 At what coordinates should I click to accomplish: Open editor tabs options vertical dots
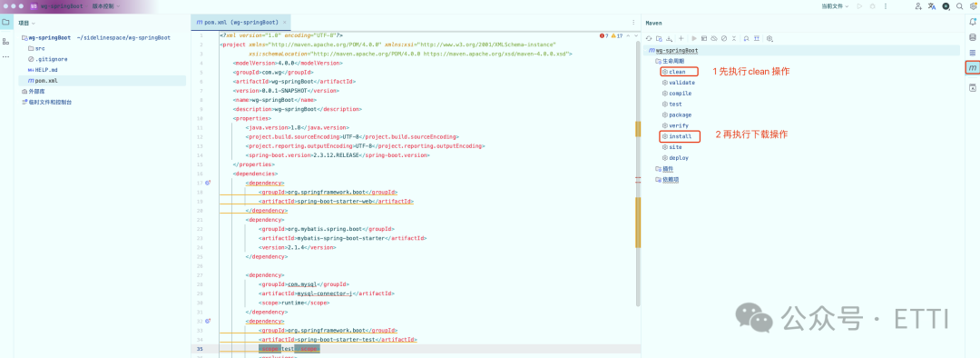point(633,22)
